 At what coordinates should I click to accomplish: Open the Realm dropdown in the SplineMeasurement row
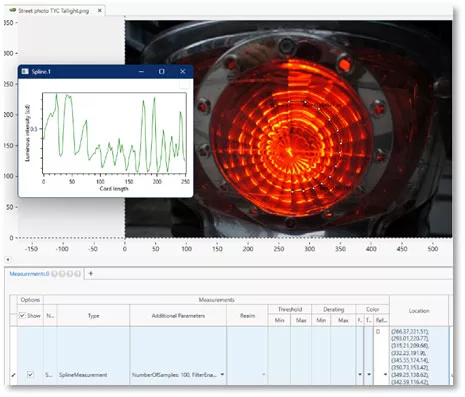pyautogui.click(x=263, y=374)
